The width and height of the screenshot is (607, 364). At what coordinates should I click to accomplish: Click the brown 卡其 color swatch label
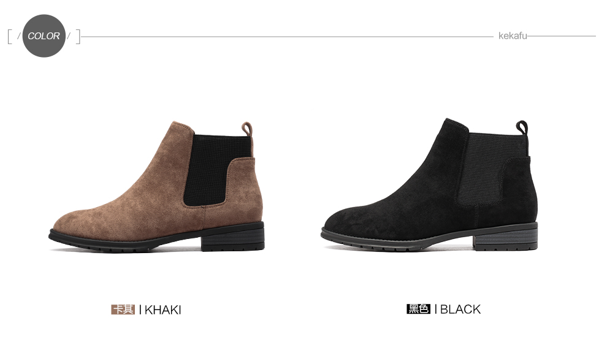click(123, 309)
